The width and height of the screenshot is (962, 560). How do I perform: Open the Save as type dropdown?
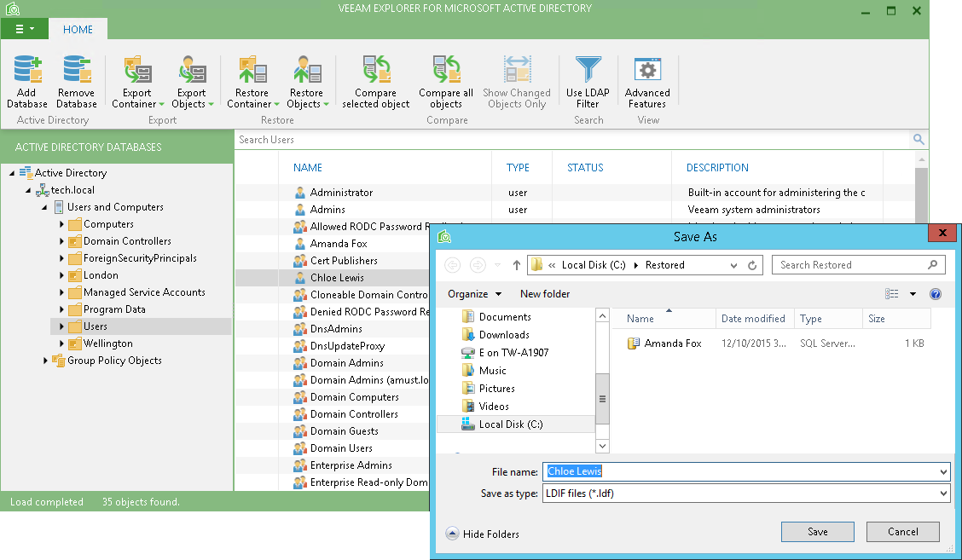tap(943, 494)
